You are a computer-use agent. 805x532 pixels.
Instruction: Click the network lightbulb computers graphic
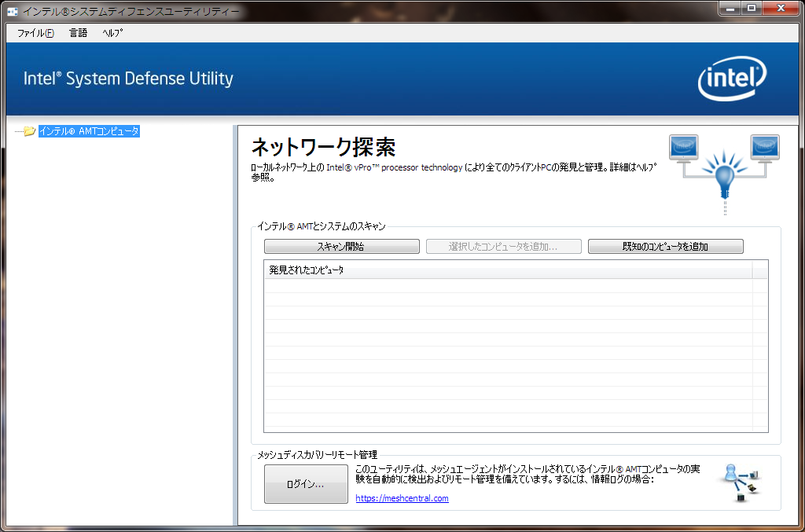(x=724, y=174)
